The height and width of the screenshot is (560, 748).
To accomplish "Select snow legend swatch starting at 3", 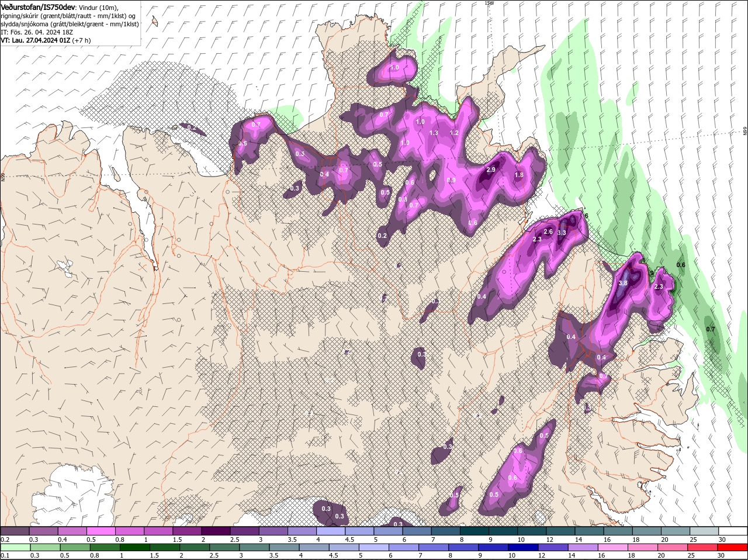I will (273, 531).
